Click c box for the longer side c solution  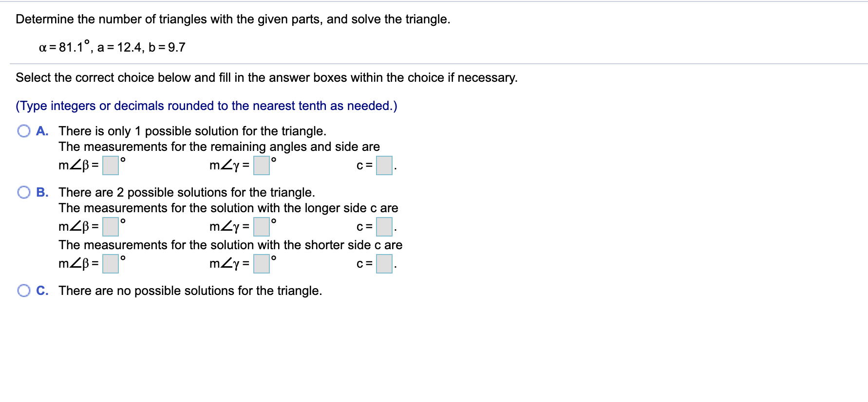pos(384,226)
